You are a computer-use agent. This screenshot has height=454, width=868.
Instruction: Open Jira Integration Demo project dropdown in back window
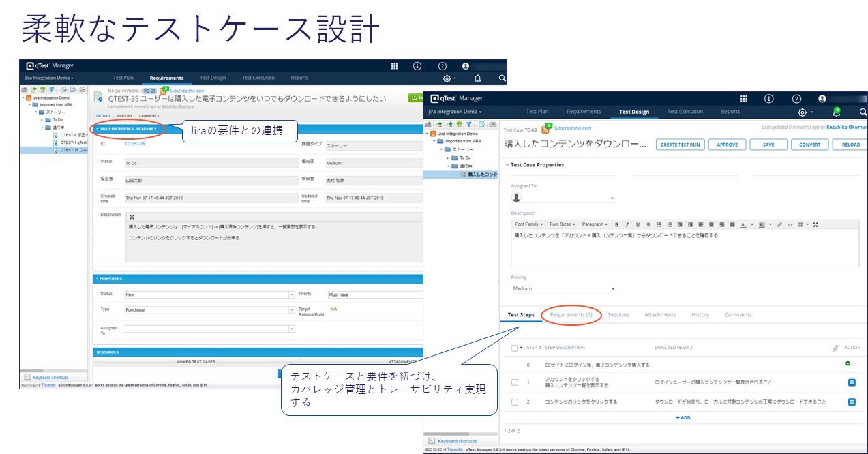(x=49, y=78)
